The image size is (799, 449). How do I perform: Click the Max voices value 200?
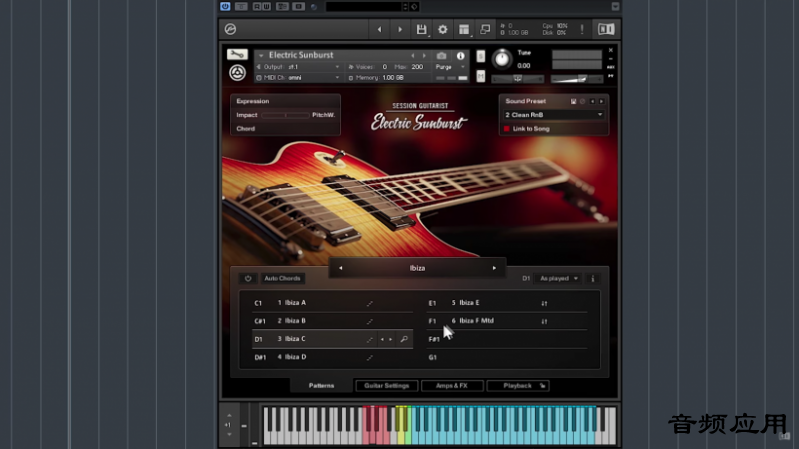[417, 67]
